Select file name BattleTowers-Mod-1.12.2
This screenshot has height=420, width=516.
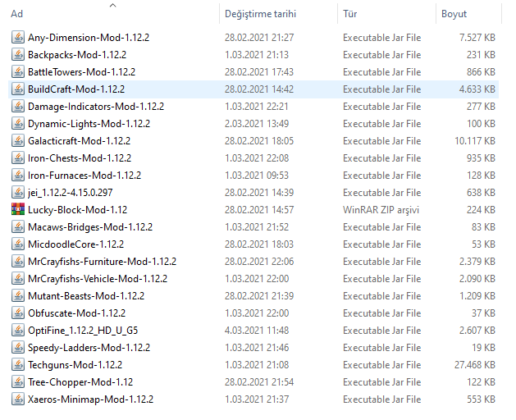pos(81,71)
